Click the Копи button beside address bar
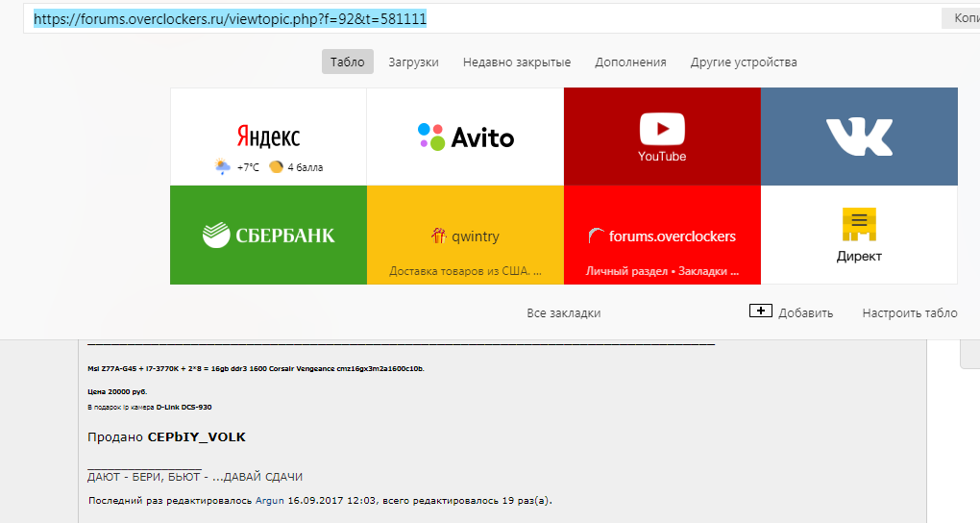Viewport: 980px width, 523px height. 961,18
